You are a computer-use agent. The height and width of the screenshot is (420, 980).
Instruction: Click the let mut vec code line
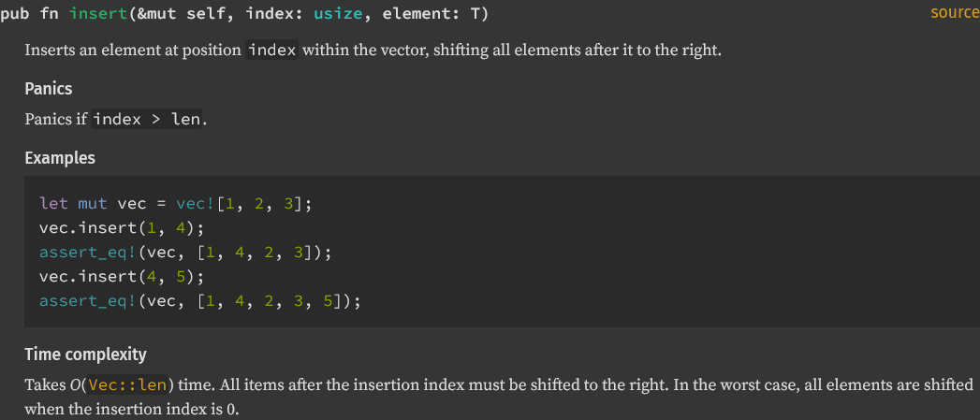click(x=175, y=204)
